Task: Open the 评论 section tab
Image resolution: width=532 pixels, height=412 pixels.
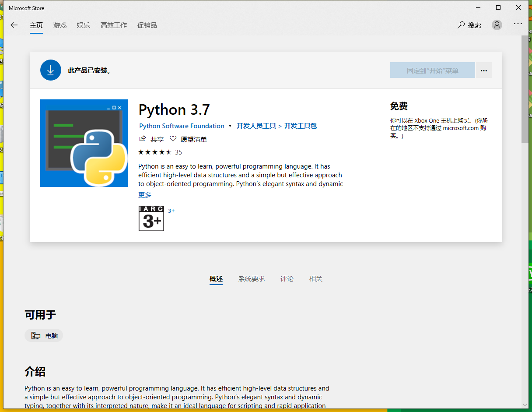Action: [x=287, y=278]
